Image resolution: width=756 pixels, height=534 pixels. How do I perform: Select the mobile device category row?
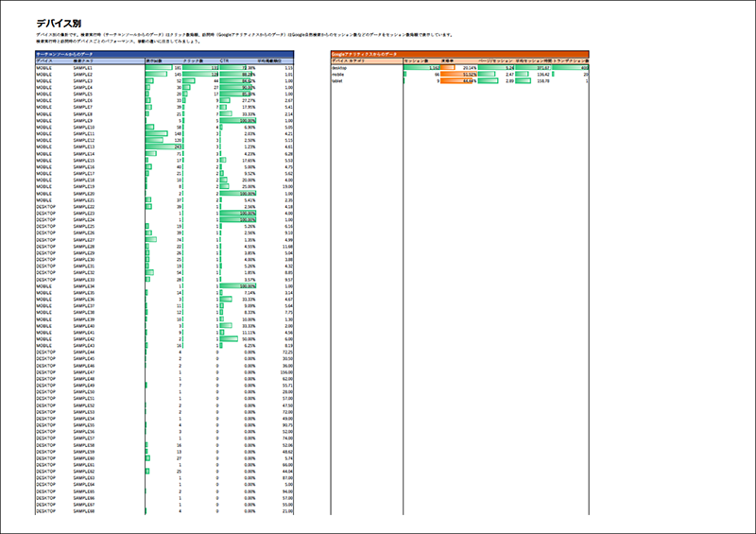(459, 75)
